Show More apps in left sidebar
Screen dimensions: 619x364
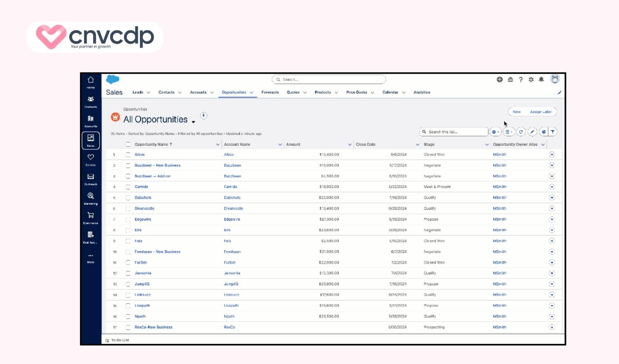pos(91,258)
